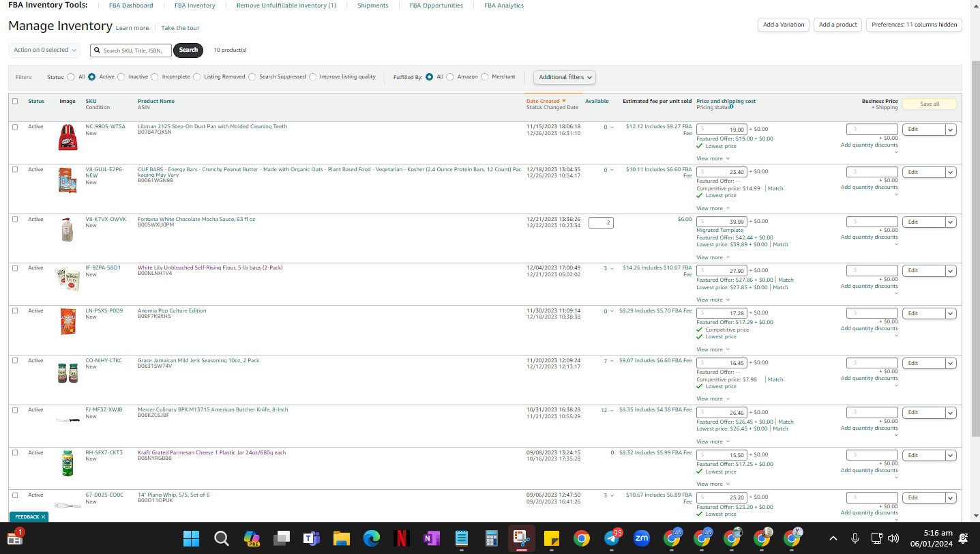
Task: Open Netflix from the taskbar
Action: point(402,538)
